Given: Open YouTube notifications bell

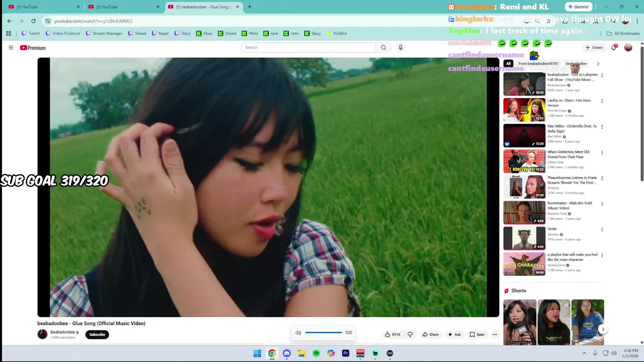Looking at the screenshot, I should tap(614, 47).
